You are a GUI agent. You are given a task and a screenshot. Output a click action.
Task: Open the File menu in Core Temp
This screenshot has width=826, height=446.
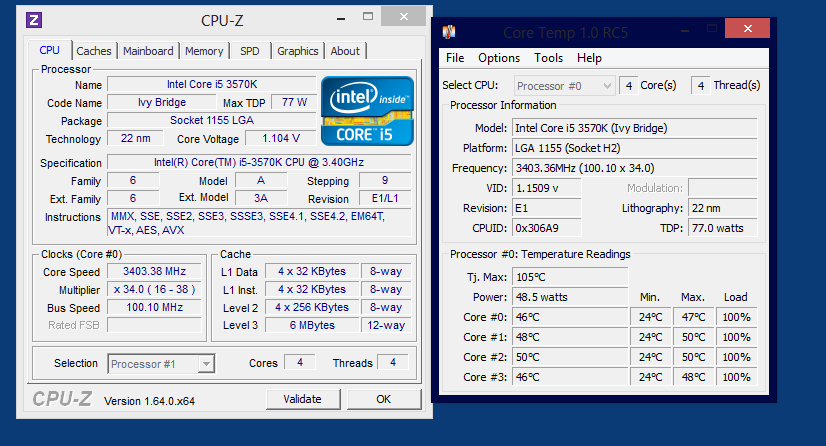coord(455,58)
